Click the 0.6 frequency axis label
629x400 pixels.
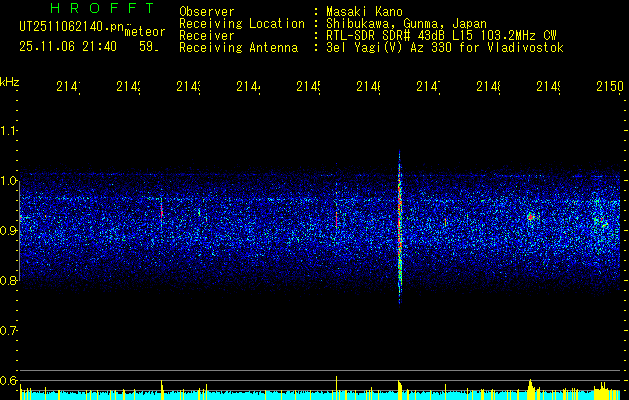point(9,380)
